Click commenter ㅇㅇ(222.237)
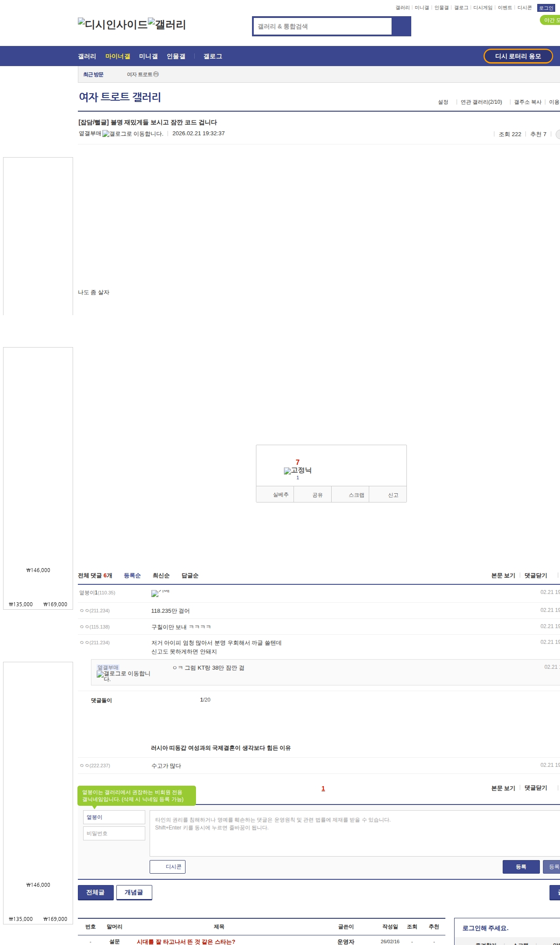560x945 pixels. [95, 766]
